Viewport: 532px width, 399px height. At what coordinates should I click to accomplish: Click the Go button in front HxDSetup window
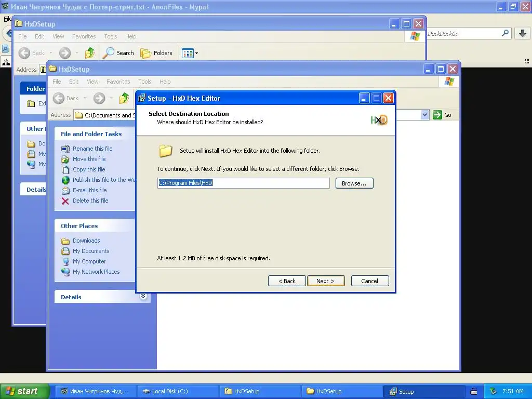(x=442, y=115)
